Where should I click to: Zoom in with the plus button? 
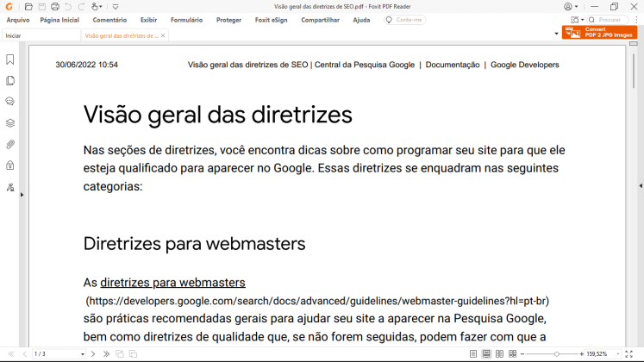click(x=582, y=353)
